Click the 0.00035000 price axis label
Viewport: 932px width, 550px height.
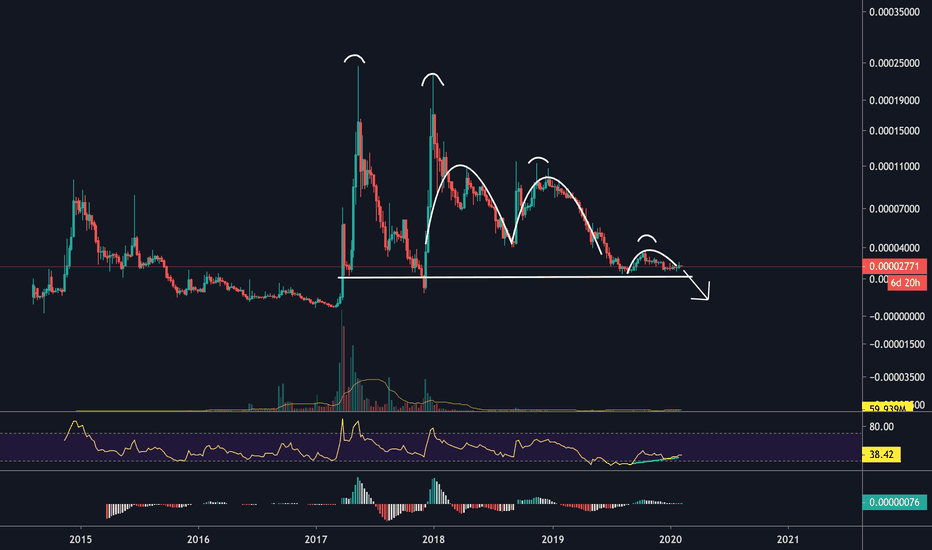(x=894, y=11)
